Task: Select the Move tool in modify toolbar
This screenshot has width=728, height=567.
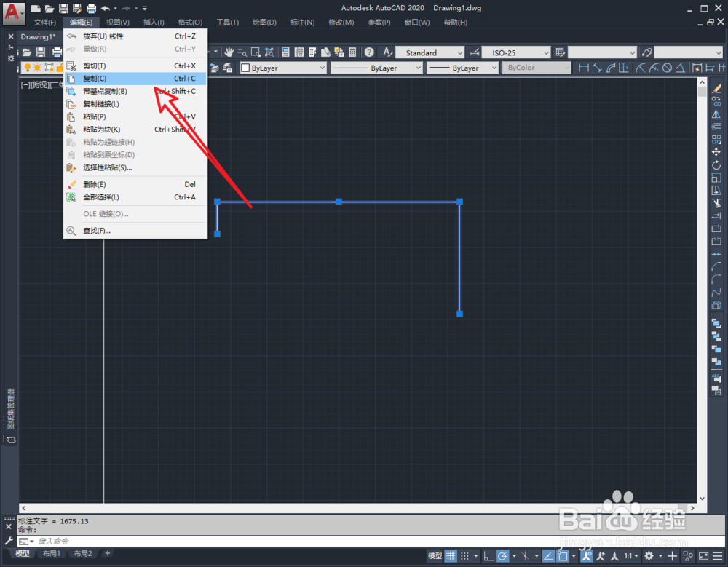Action: [x=716, y=152]
